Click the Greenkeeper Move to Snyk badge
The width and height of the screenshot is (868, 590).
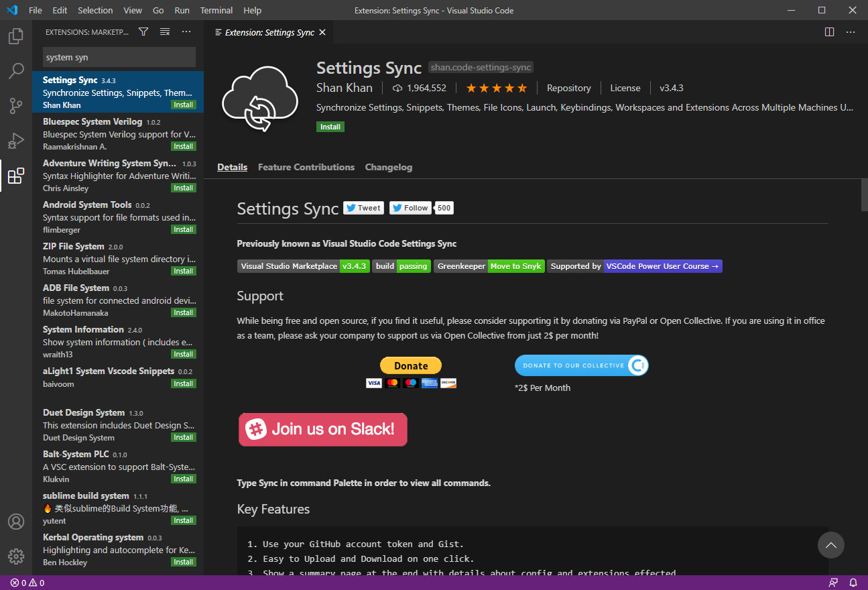pyautogui.click(x=489, y=266)
